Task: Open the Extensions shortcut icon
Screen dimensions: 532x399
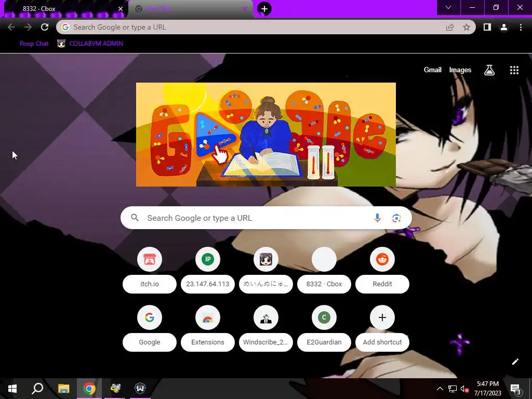Action: coord(208,317)
